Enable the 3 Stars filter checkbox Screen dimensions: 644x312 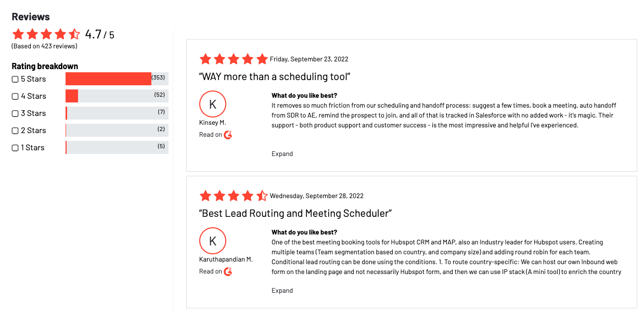[x=15, y=114]
